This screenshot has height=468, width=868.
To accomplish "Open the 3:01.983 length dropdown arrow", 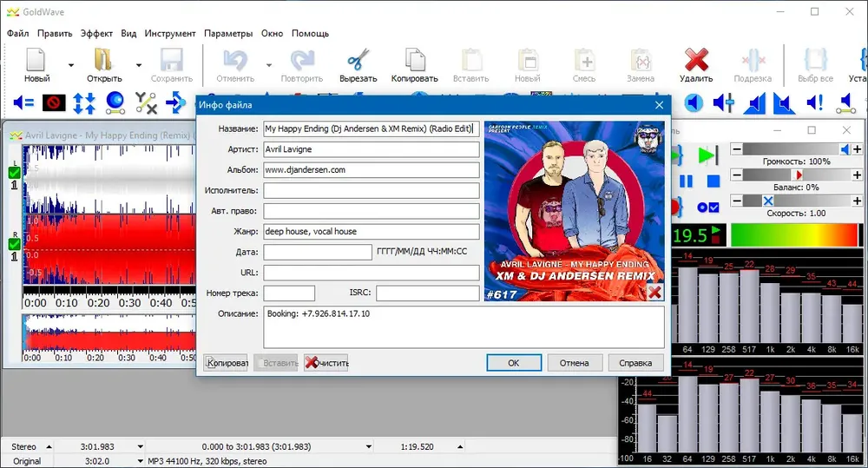I will pyautogui.click(x=140, y=446).
